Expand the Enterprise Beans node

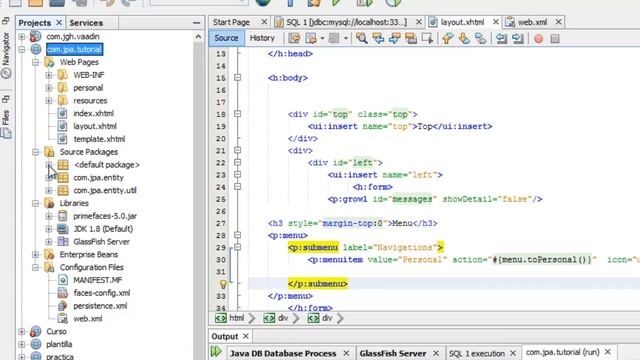[x=36, y=254]
